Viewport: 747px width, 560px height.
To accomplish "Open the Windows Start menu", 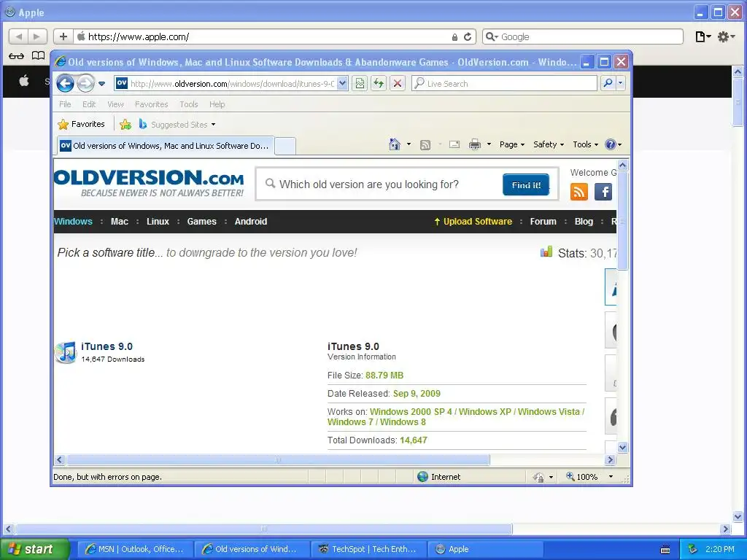I will pos(35,549).
